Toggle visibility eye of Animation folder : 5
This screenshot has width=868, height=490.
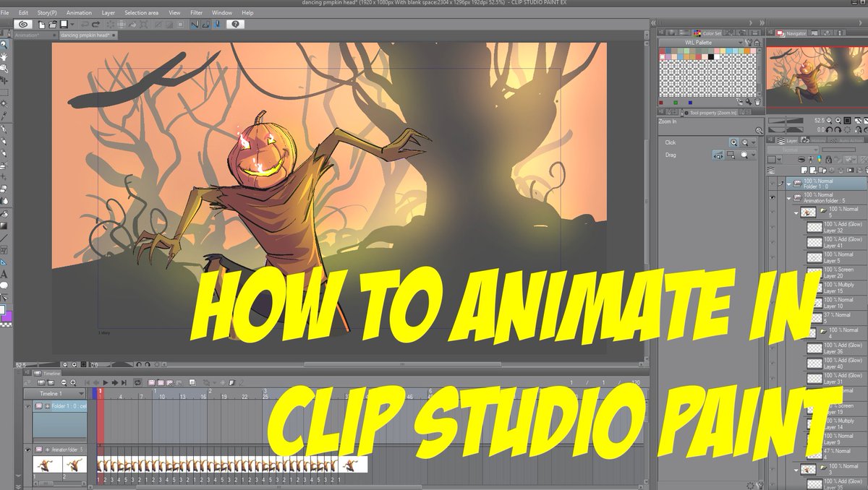click(x=772, y=196)
